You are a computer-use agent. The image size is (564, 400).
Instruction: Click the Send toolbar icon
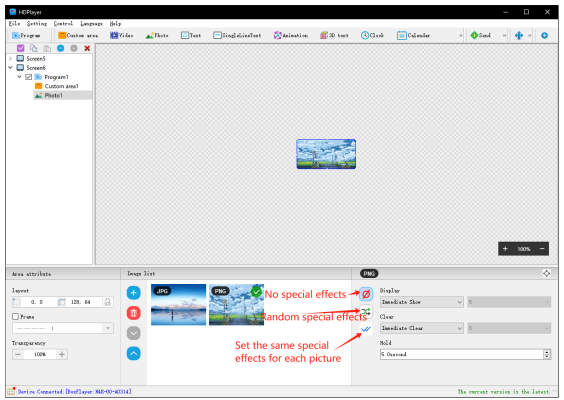[481, 35]
